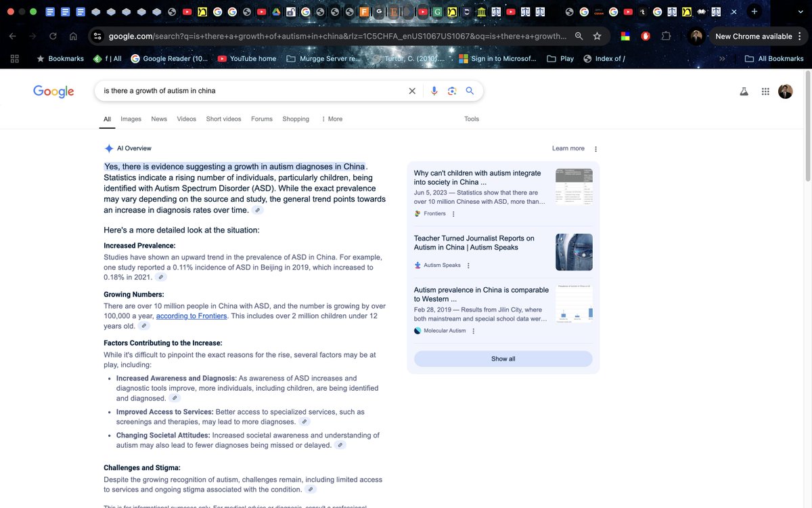
Task: Open link chip after 'missed or delayed'
Action: [340, 445]
